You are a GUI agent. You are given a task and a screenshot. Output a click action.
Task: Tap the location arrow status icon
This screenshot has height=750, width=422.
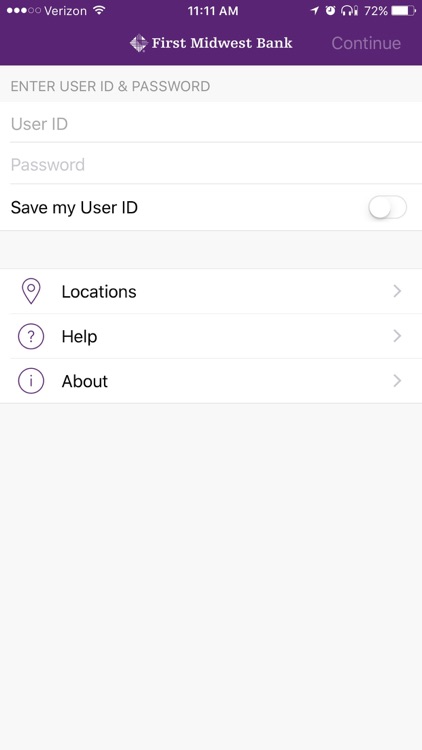click(x=314, y=11)
